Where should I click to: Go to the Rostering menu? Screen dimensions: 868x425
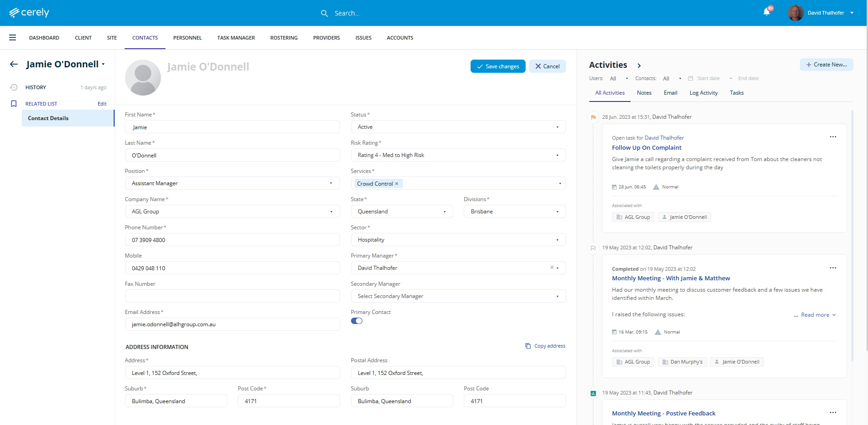(x=284, y=38)
